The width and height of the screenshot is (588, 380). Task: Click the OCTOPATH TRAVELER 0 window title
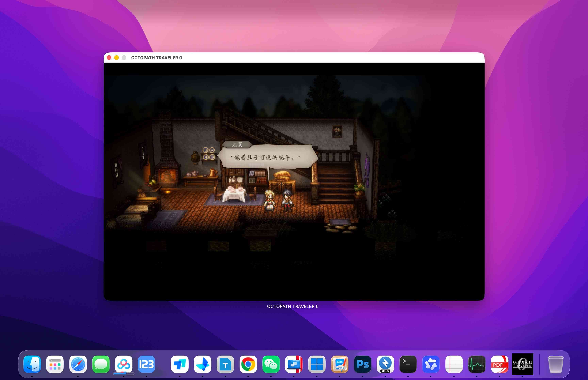click(156, 58)
